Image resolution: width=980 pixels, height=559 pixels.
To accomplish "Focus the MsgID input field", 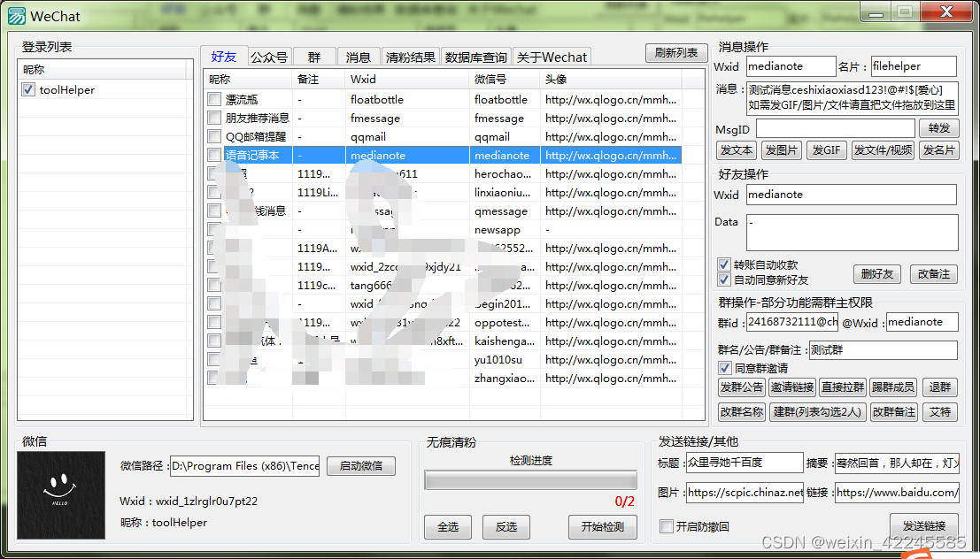I will click(x=836, y=128).
